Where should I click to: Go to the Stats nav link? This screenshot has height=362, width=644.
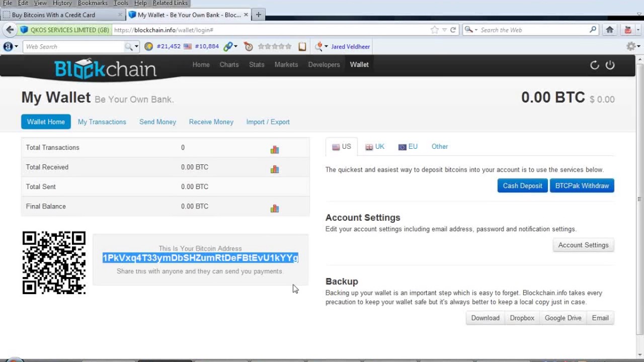click(257, 64)
